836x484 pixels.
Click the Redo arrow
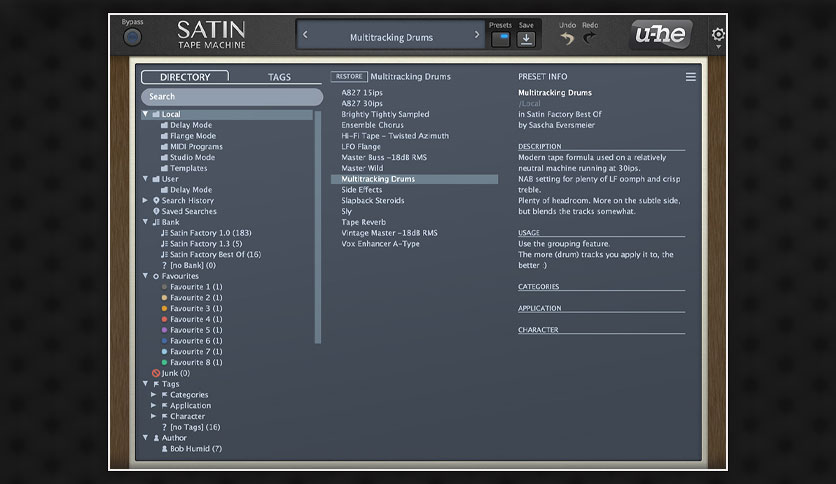click(x=590, y=38)
